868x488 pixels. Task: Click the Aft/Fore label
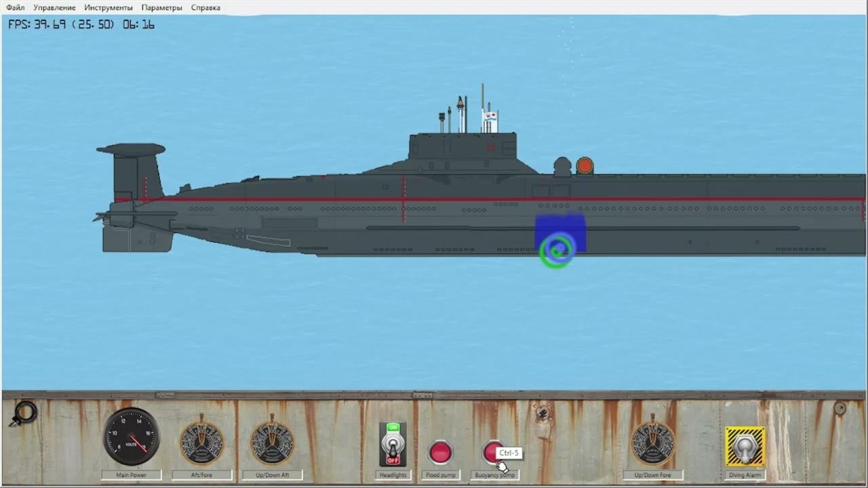[x=201, y=475]
